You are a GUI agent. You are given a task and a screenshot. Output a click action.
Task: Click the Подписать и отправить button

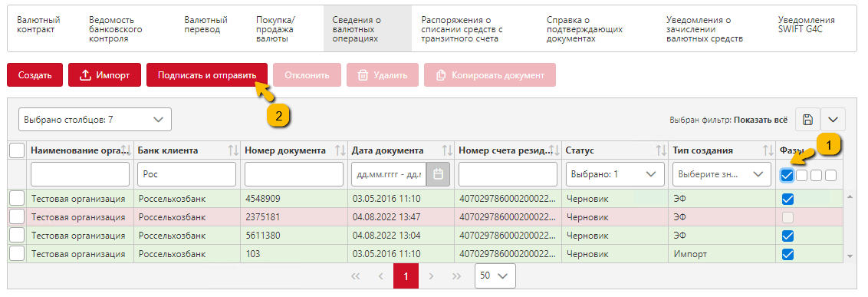pos(207,74)
